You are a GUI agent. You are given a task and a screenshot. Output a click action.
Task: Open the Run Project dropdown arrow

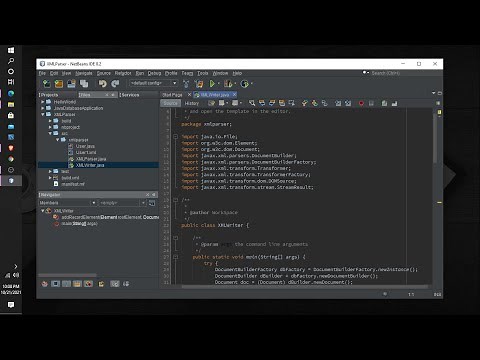tap(219, 84)
